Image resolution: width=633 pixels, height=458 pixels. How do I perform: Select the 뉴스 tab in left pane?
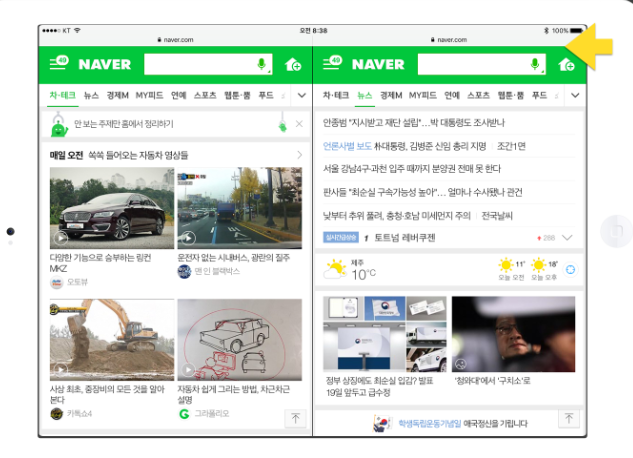[91, 95]
